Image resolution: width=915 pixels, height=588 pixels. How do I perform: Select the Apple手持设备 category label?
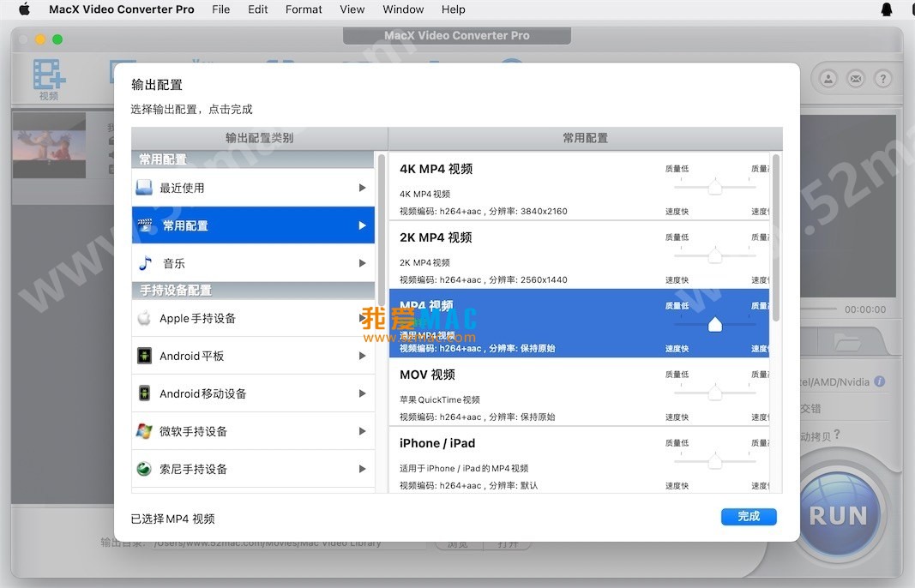tap(198, 319)
